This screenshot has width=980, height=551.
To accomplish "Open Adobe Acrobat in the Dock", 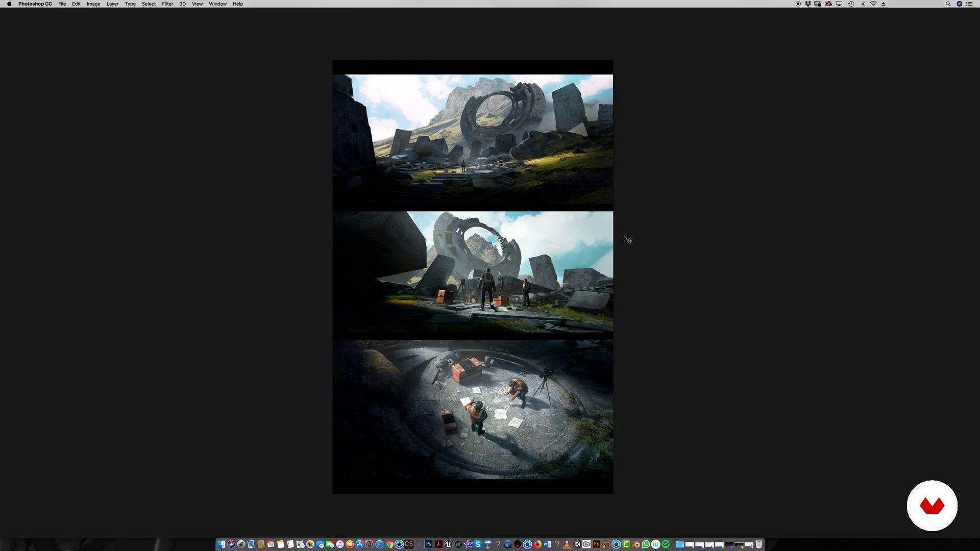I will coord(438,544).
